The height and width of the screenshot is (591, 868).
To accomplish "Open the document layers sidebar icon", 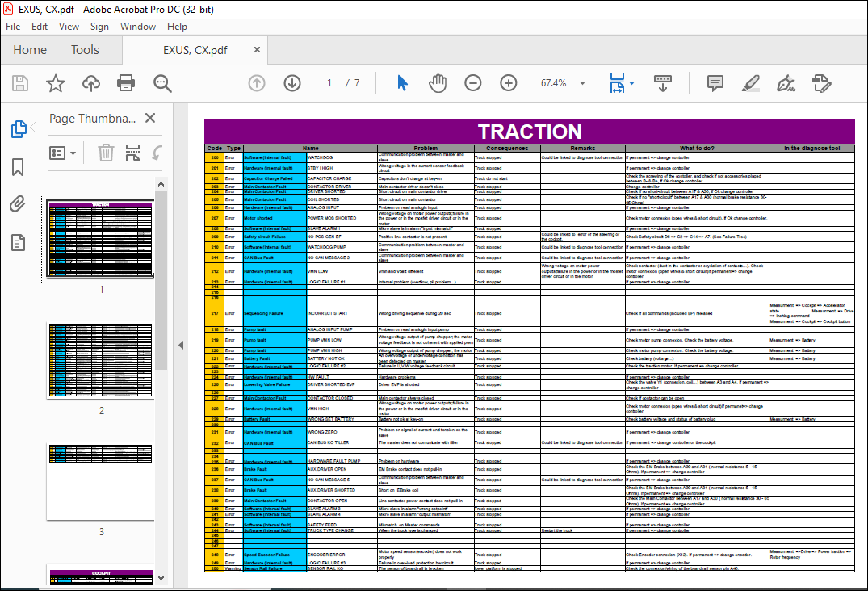I will [18, 242].
